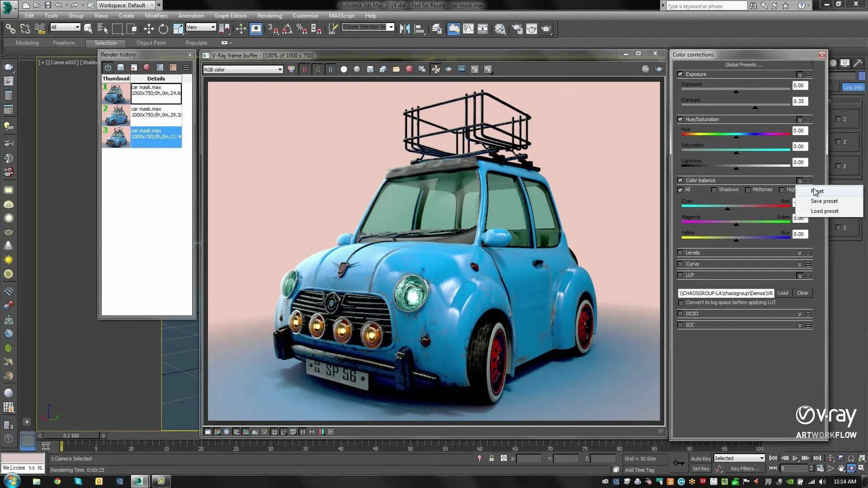Viewport: 868px width, 488px height.
Task: Enable the Levels correction checkbox
Action: pos(680,253)
